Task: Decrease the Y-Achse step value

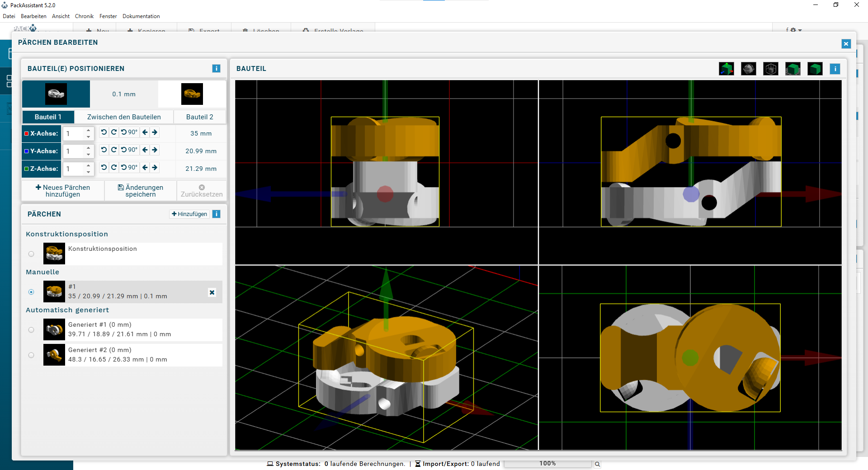Action: pyautogui.click(x=89, y=154)
